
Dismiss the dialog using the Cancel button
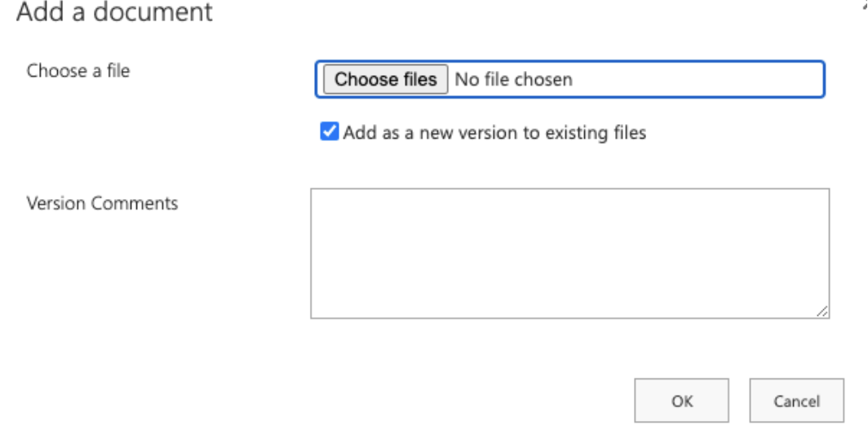[x=796, y=401]
